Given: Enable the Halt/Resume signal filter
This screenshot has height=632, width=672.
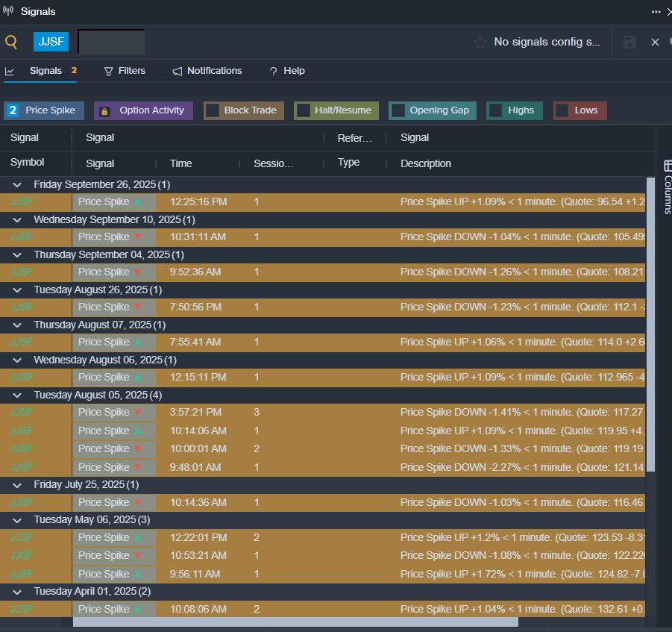Looking at the screenshot, I should pos(304,110).
